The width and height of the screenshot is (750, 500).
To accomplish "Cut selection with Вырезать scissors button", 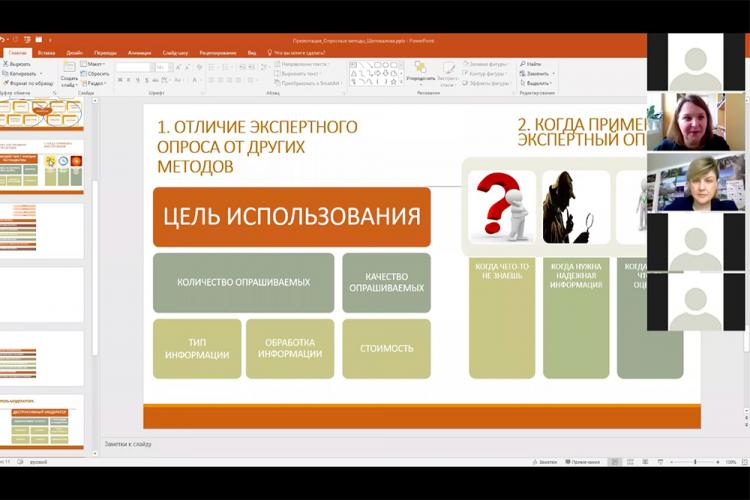I will coord(17,64).
